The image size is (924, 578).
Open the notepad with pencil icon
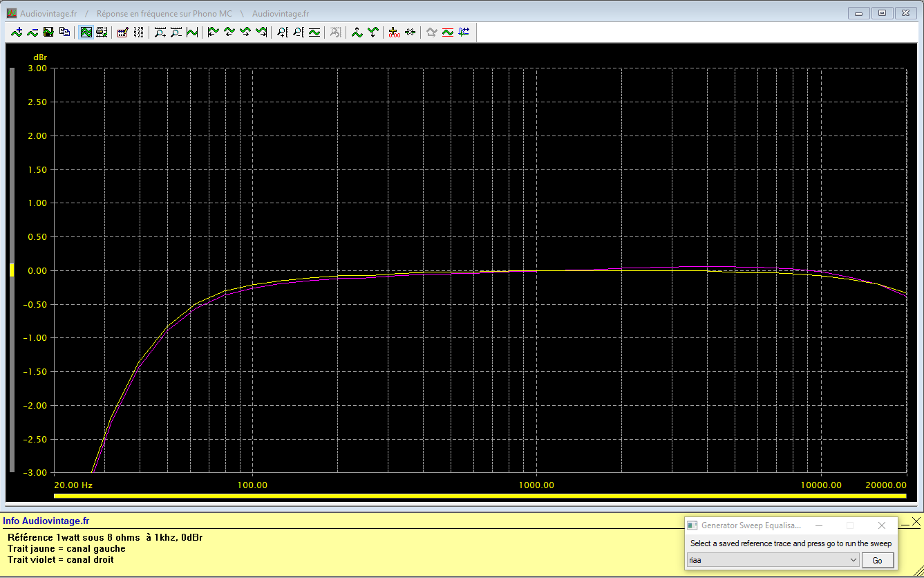click(122, 32)
